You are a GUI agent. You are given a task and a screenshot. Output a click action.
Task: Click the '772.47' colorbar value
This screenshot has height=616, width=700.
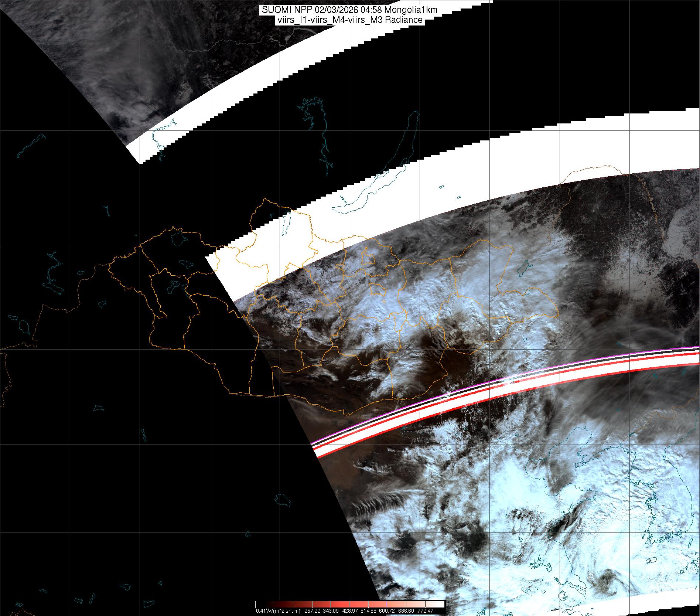[426, 611]
